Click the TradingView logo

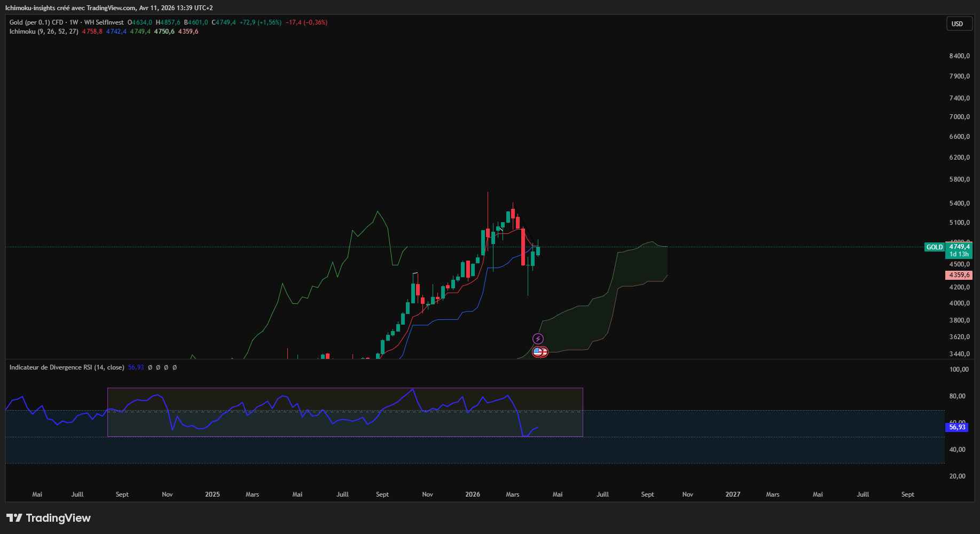pos(49,518)
